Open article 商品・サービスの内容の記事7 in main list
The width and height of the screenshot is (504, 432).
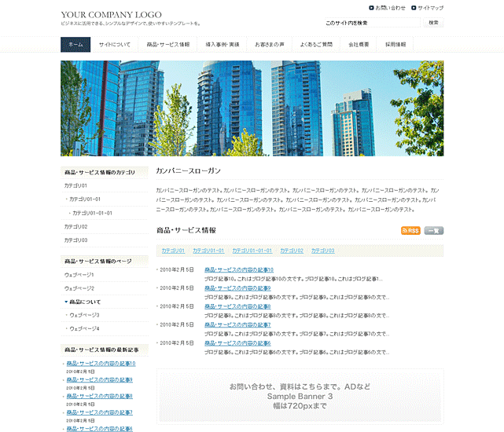point(237,324)
